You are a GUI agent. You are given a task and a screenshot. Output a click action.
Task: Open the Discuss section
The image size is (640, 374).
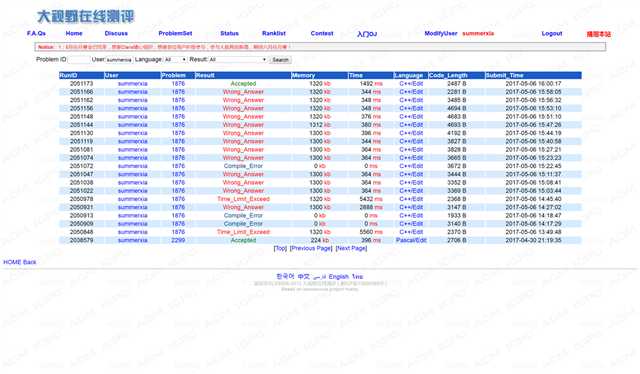tap(116, 33)
